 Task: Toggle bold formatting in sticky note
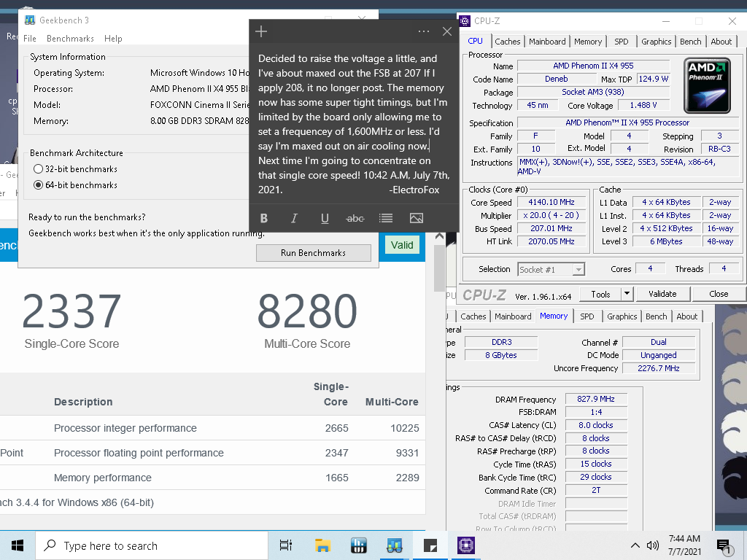(264, 218)
